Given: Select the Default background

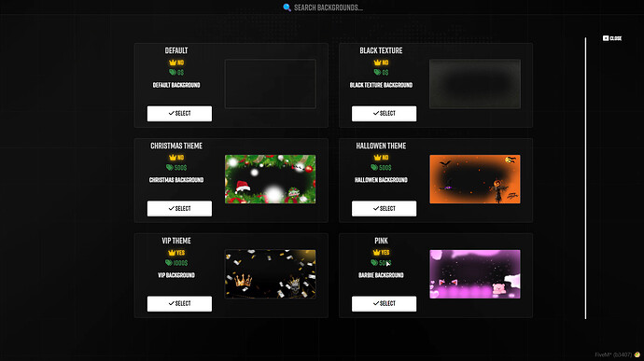Looking at the screenshot, I should [179, 114].
